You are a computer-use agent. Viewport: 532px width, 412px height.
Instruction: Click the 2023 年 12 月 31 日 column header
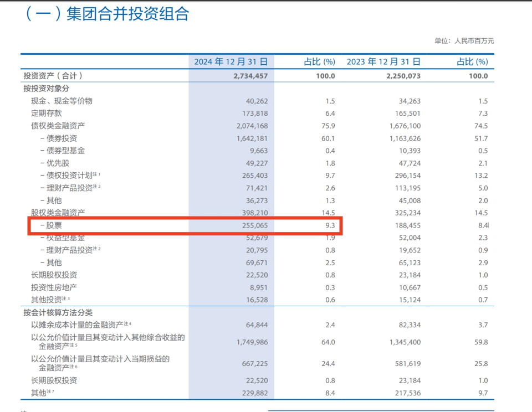[383, 61]
